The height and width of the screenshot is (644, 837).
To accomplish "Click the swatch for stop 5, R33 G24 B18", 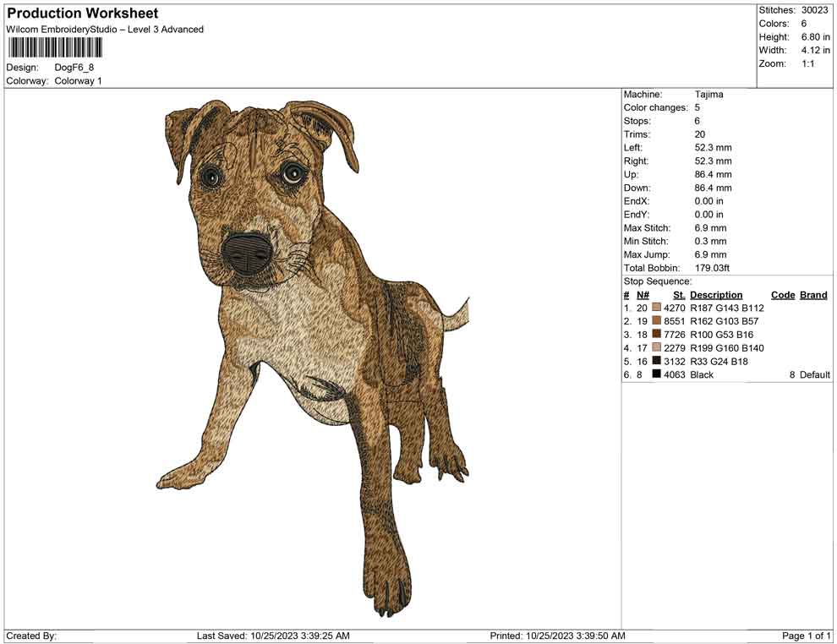I will coord(656,361).
